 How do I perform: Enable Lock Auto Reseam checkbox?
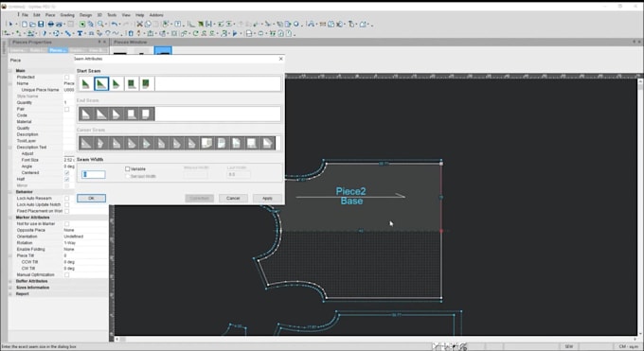point(66,199)
